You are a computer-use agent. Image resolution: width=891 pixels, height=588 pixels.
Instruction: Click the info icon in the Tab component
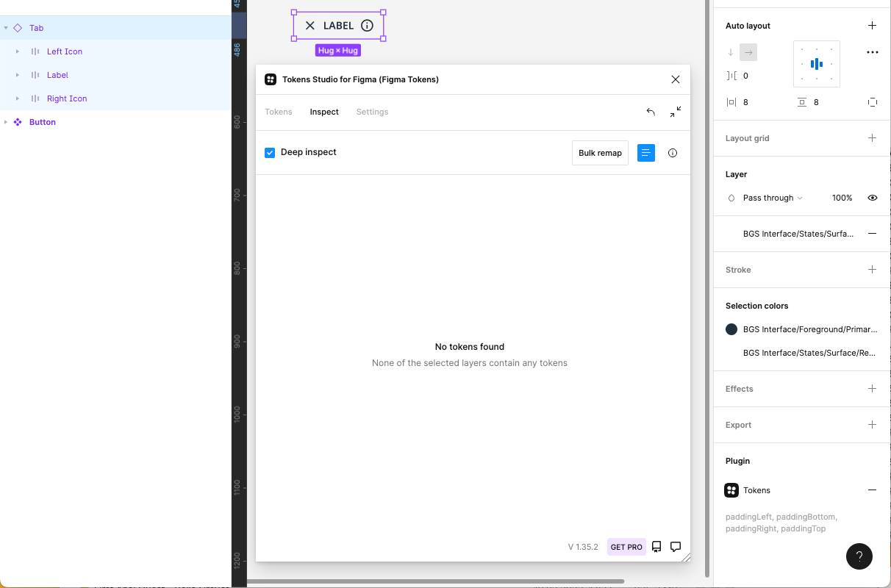[368, 26]
